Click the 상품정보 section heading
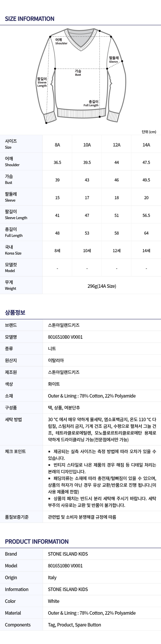Viewport: 161px width, 644px height. coord(15,312)
